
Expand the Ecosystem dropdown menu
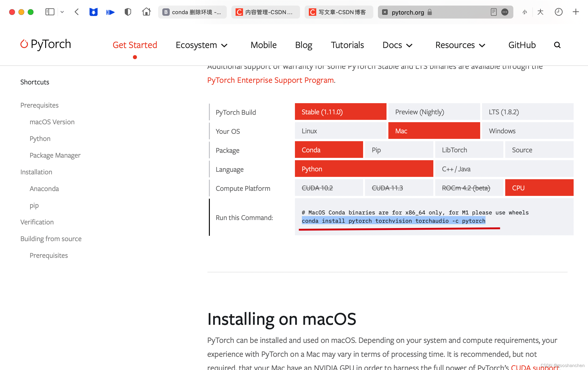point(201,45)
